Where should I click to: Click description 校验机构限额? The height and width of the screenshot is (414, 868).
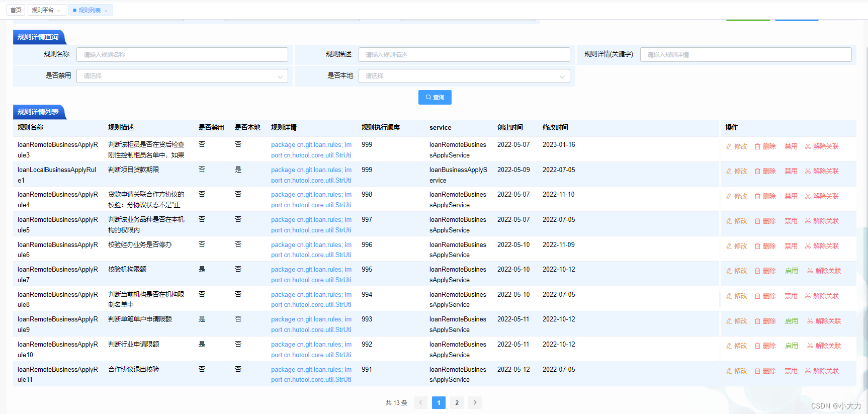point(127,269)
